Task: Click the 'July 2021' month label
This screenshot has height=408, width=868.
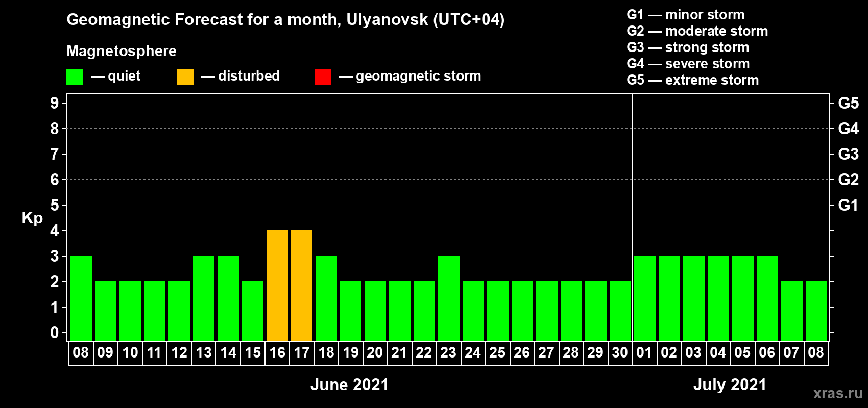Action: point(730,385)
